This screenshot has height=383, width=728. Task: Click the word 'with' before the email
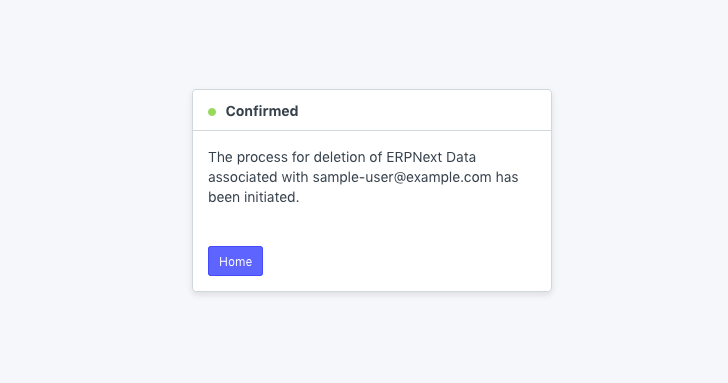[x=295, y=177]
